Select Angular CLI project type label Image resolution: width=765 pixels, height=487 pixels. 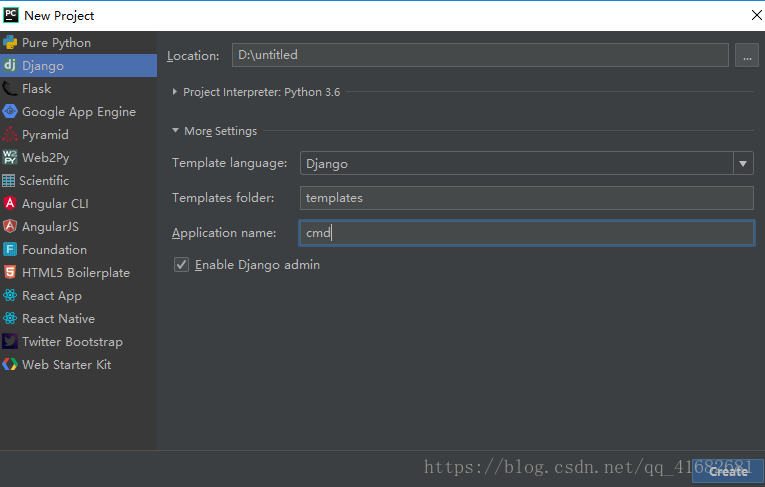pyautogui.click(x=55, y=203)
